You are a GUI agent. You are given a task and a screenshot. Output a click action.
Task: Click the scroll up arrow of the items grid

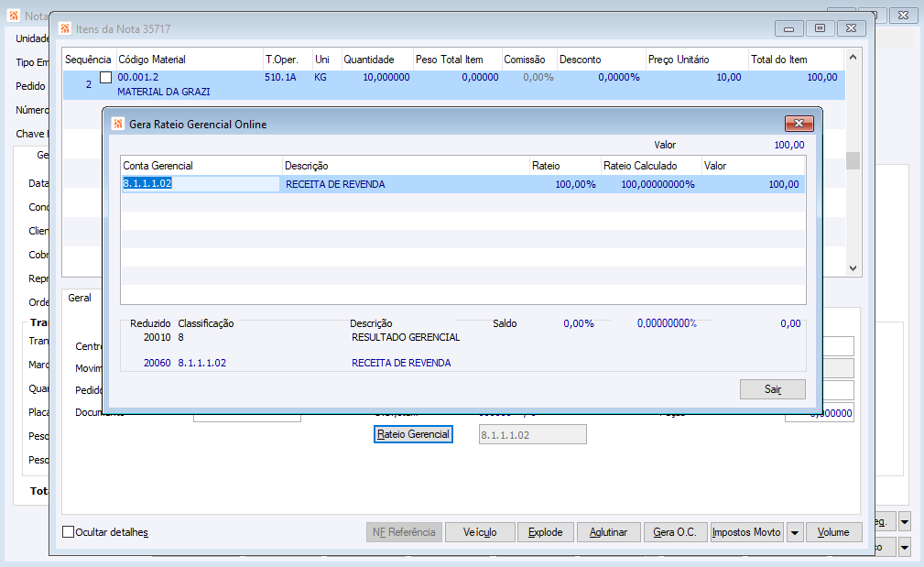[x=853, y=57]
